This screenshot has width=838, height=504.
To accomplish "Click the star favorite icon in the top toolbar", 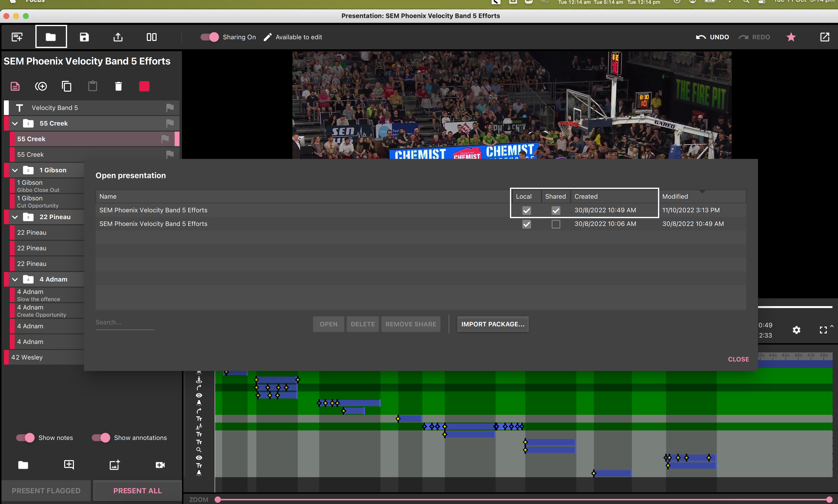I will point(791,37).
